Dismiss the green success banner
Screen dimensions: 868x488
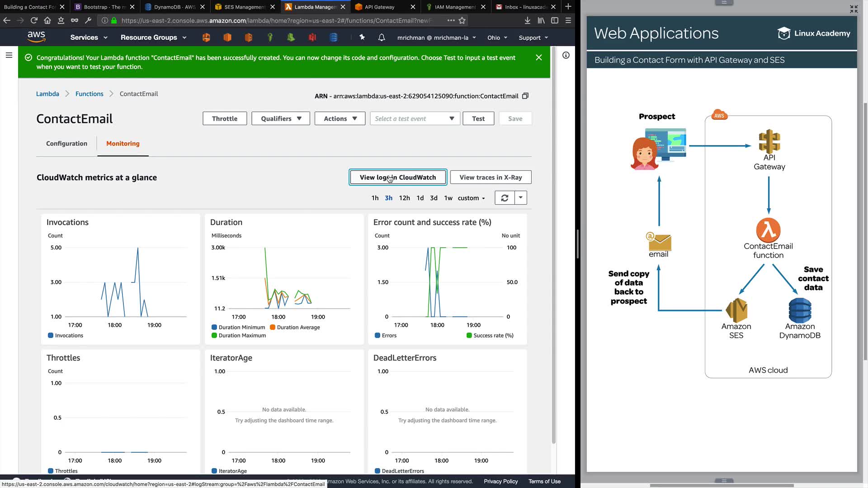[539, 57]
